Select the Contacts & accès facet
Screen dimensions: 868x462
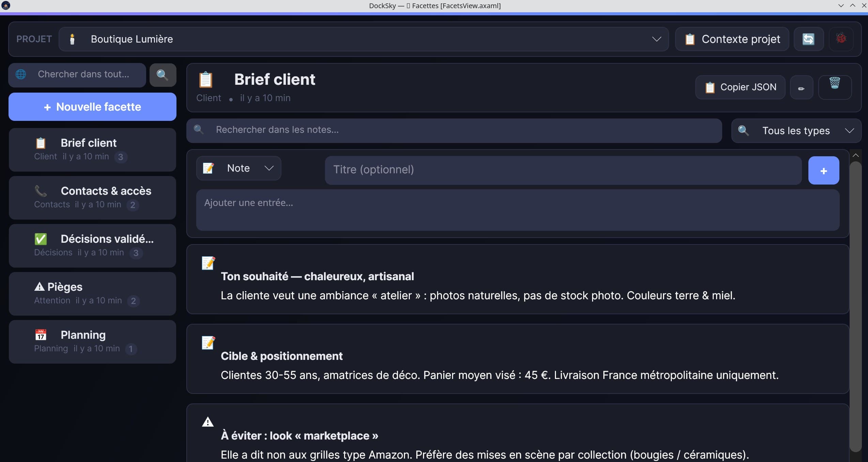click(x=92, y=198)
